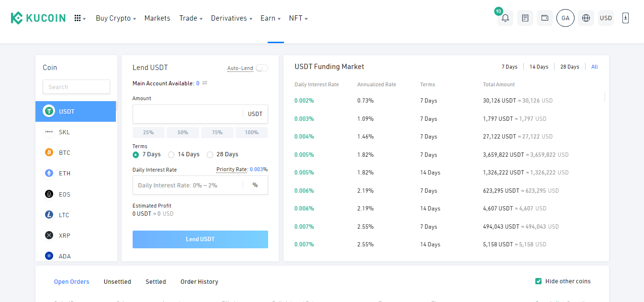Select BTC coin in the list

point(76,152)
